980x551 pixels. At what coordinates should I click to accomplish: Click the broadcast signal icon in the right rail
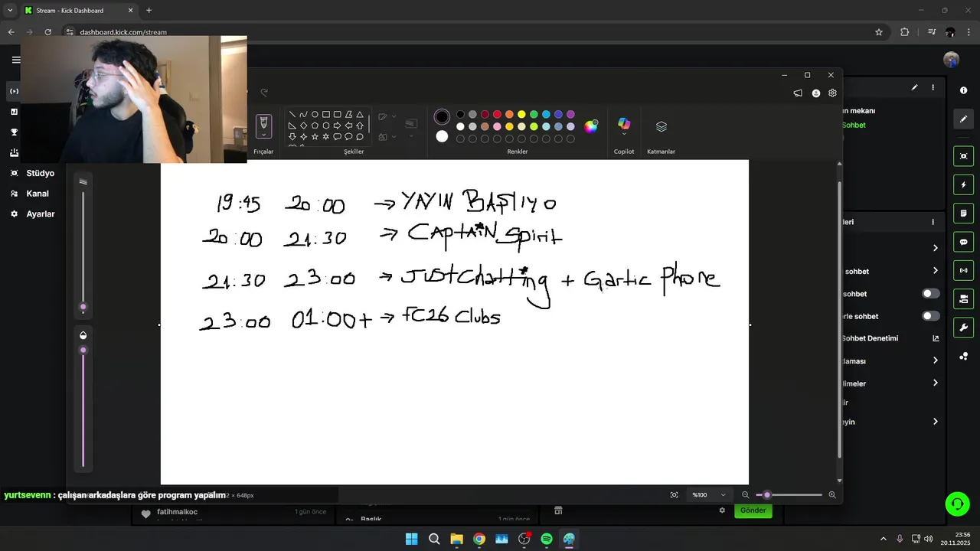click(x=963, y=270)
